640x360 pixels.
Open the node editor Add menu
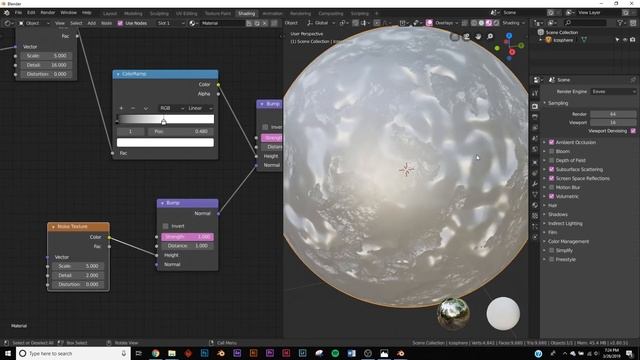pos(92,23)
